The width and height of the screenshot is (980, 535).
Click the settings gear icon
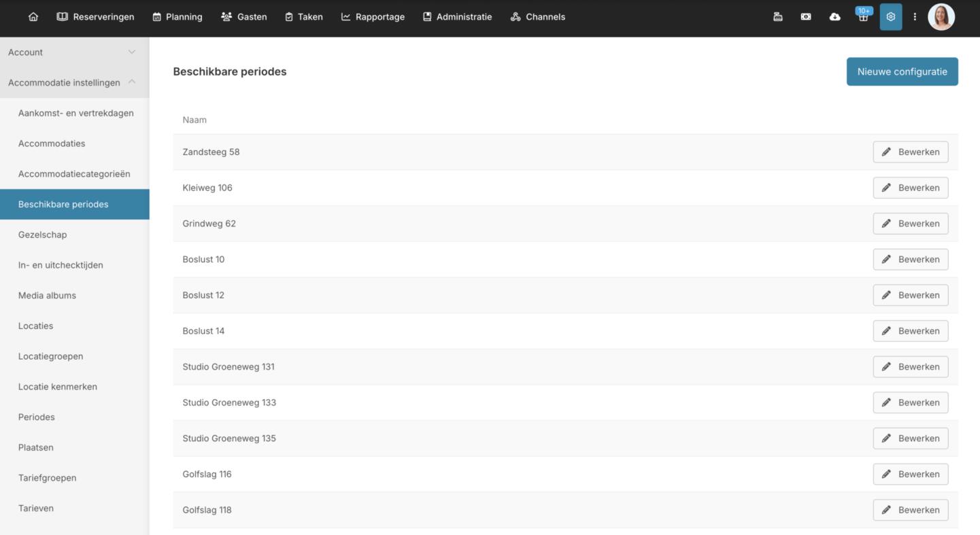tap(891, 17)
